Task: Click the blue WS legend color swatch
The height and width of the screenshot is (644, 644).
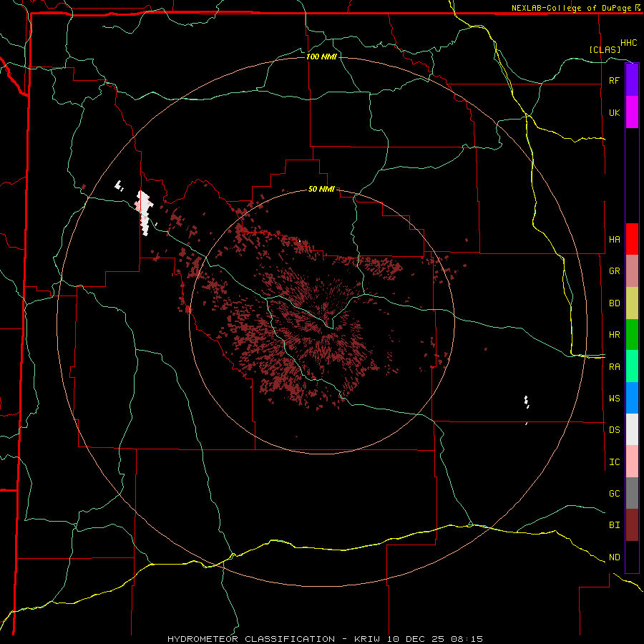Action: point(632,398)
